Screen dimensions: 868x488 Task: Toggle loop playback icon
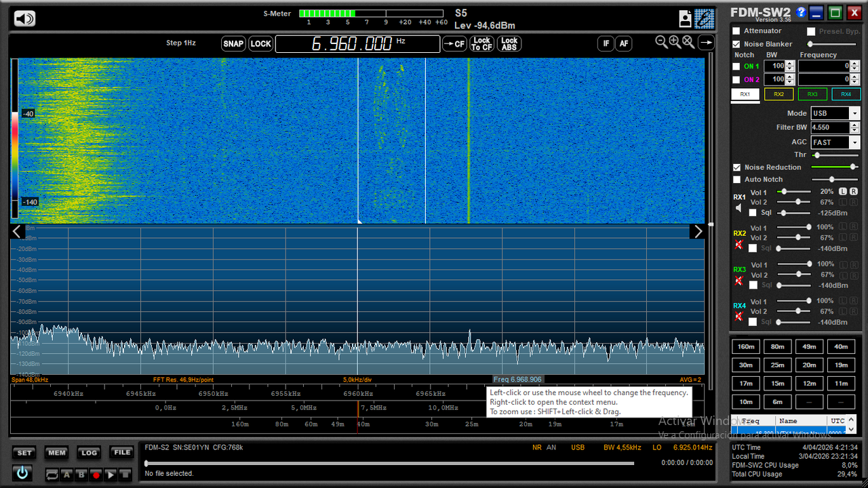tap(52, 475)
